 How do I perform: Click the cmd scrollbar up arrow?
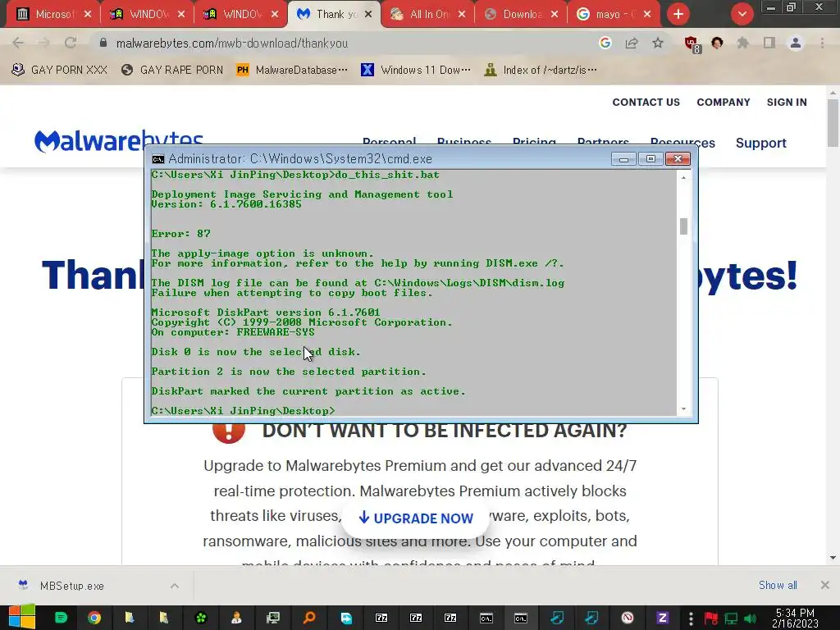click(x=683, y=177)
